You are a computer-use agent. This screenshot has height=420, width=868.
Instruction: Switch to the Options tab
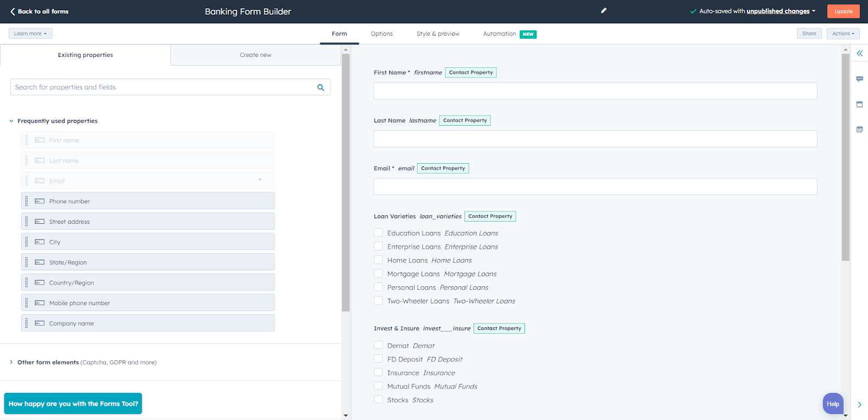pos(382,34)
